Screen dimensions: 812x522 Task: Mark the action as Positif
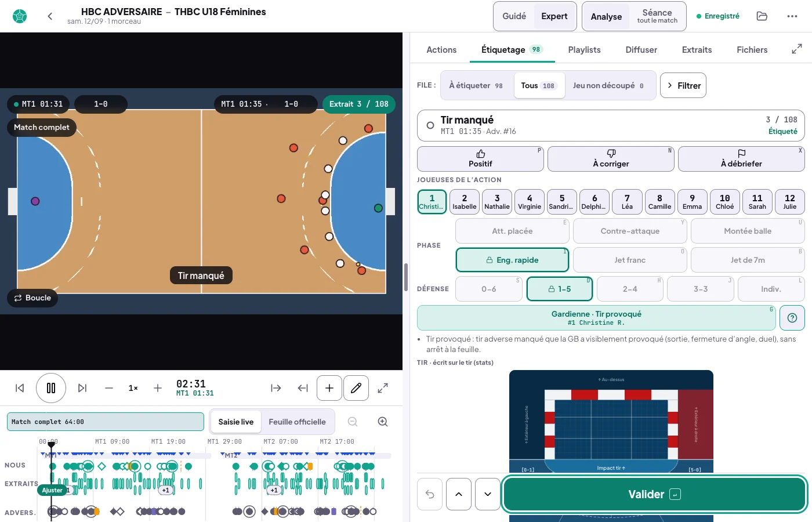(480, 159)
